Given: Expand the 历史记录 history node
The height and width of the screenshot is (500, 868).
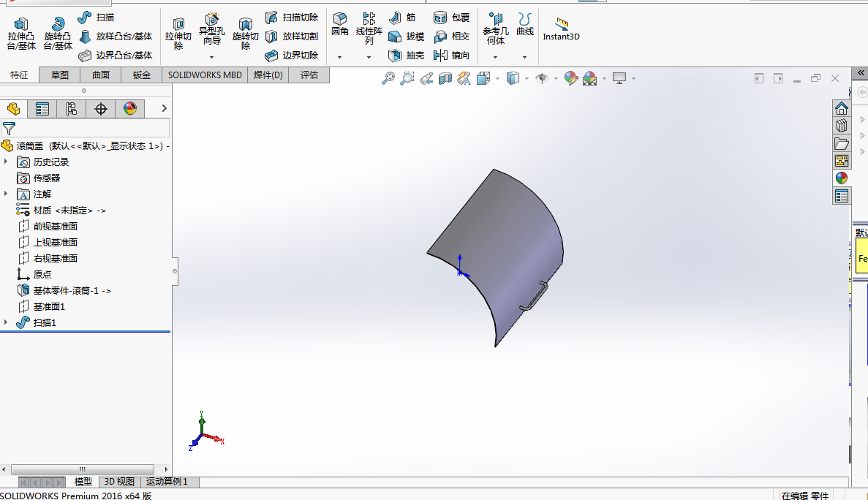Looking at the screenshot, I should click(6, 162).
